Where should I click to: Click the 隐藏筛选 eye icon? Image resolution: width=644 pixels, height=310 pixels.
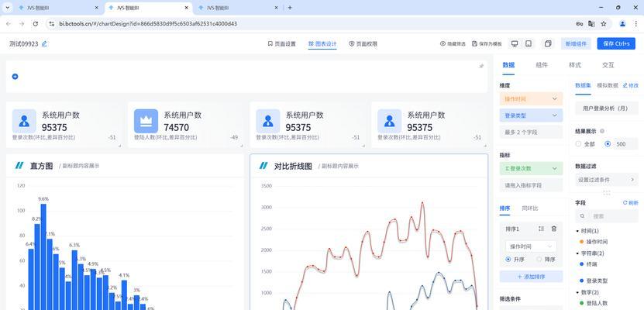(443, 43)
